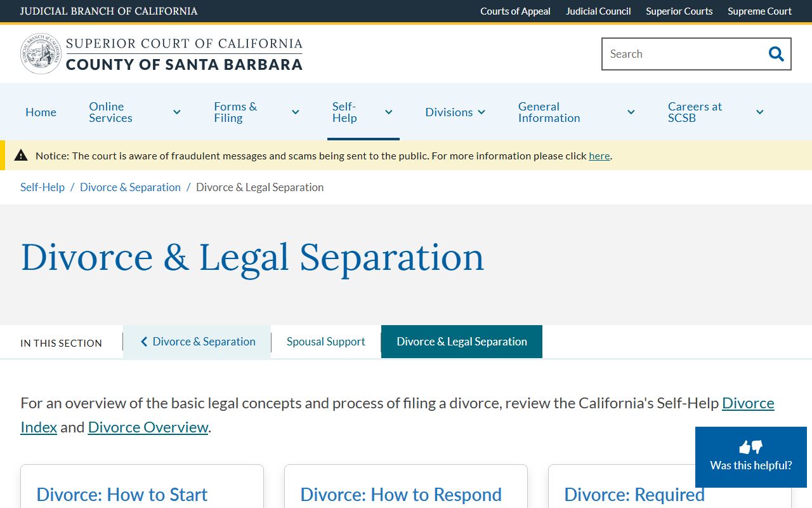Open the Superior Courts link

679,11
